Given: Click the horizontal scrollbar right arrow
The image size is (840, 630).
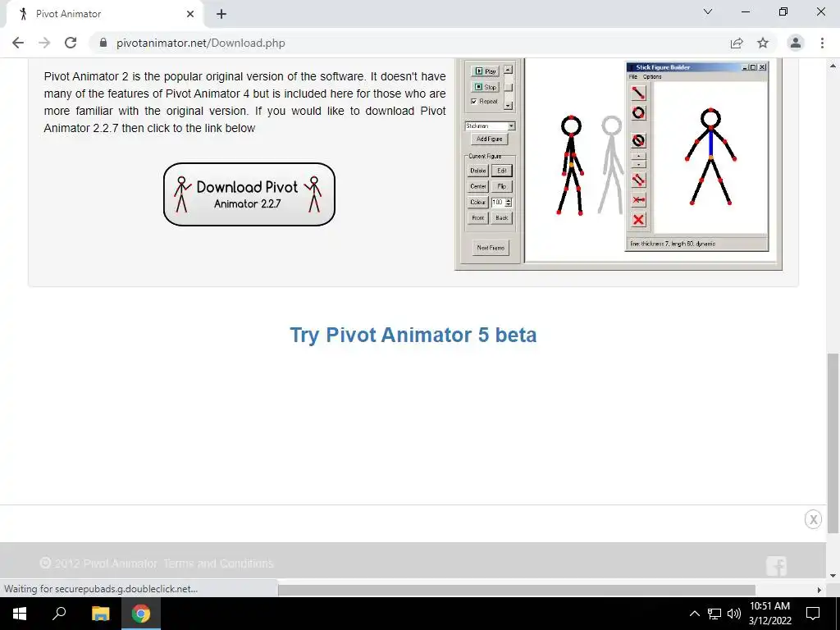Looking at the screenshot, I should tap(819, 590).
